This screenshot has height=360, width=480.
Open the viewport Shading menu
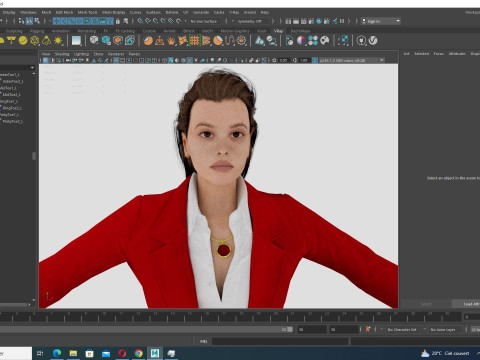pos(62,54)
